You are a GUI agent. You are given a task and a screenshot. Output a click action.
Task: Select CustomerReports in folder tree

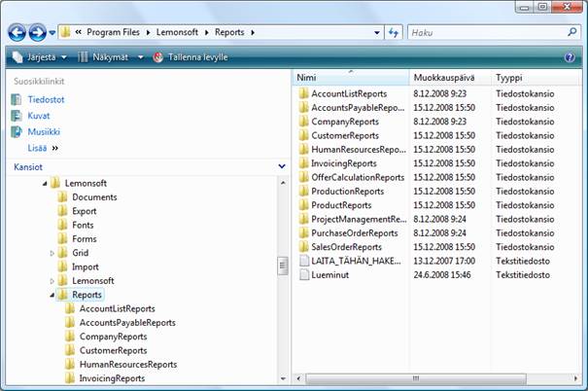114,350
